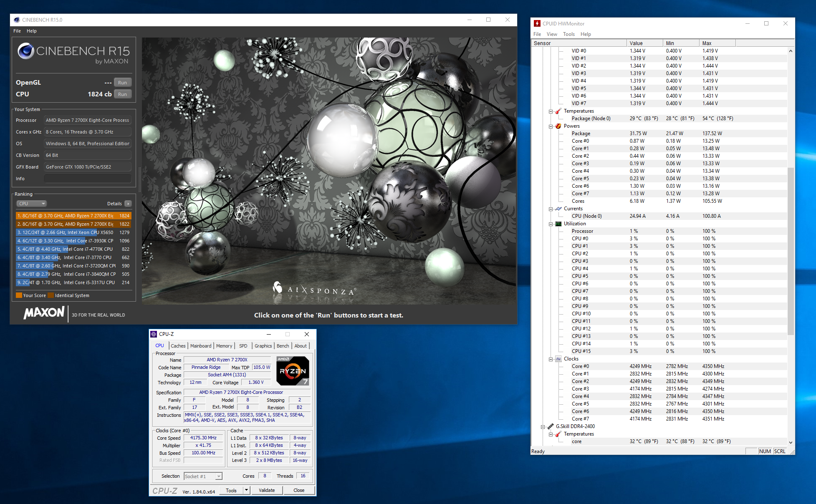Screen dimensions: 816x504
Task: Open the Tools dropdown arrow in CPU-Z
Action: 247,490
